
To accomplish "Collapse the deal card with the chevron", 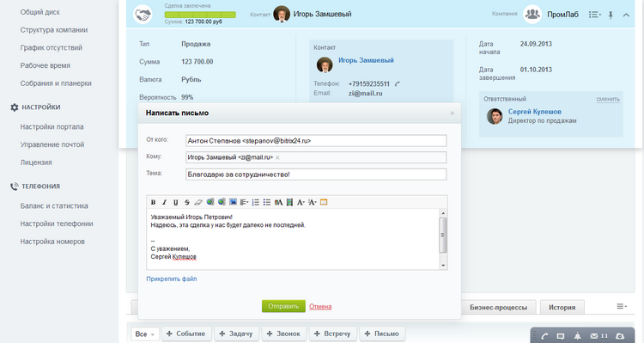I will (626, 15).
